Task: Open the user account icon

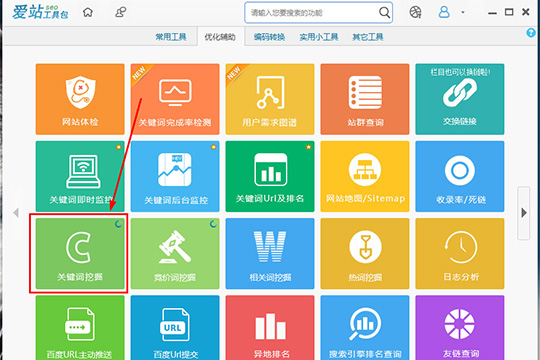Action: point(444,12)
